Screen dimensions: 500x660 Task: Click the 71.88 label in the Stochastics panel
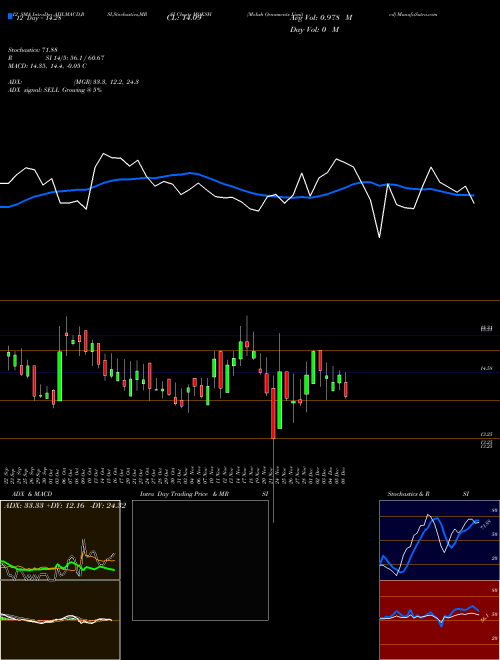click(486, 524)
